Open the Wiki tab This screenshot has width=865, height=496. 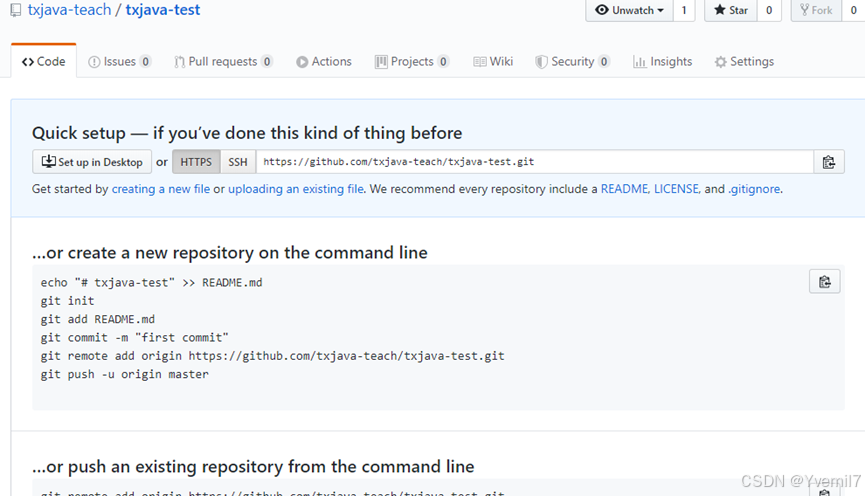(x=493, y=61)
